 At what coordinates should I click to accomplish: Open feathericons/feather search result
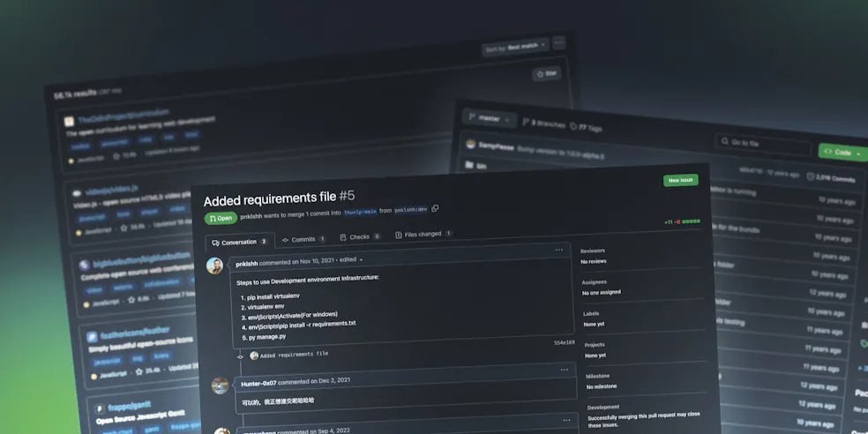pos(134,333)
